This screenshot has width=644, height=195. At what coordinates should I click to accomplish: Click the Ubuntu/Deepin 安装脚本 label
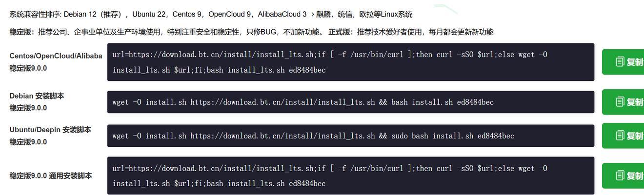click(50, 130)
